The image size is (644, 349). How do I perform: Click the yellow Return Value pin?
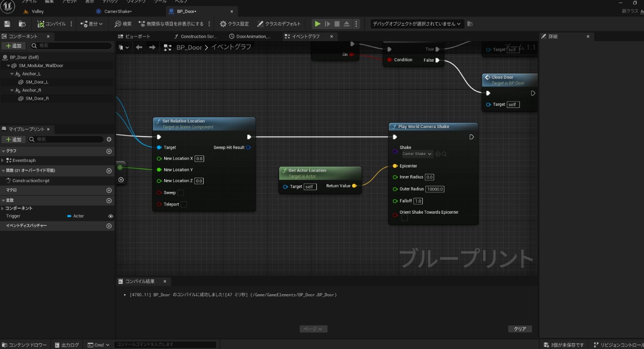coord(354,186)
